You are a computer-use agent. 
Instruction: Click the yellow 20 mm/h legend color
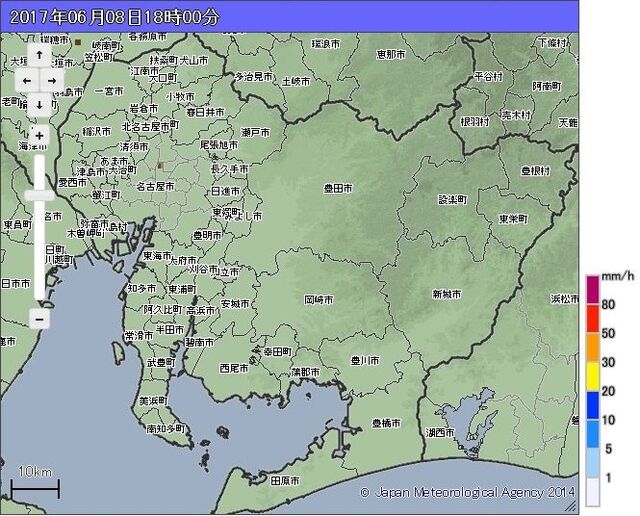pos(593,376)
